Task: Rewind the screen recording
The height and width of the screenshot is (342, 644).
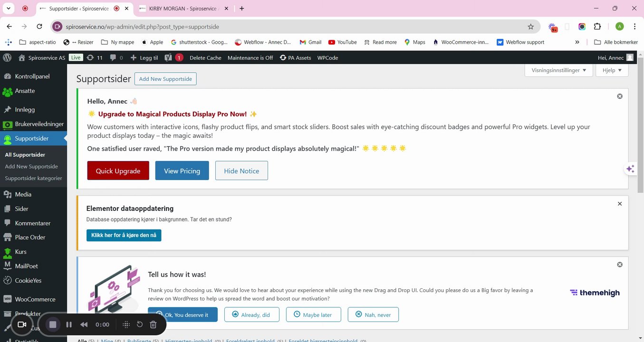Action: point(84,324)
